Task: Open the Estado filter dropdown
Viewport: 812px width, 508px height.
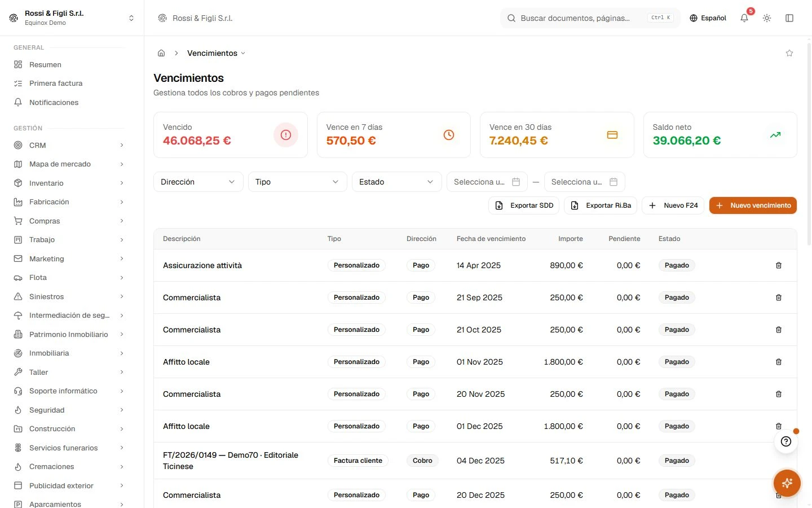Action: coord(396,182)
